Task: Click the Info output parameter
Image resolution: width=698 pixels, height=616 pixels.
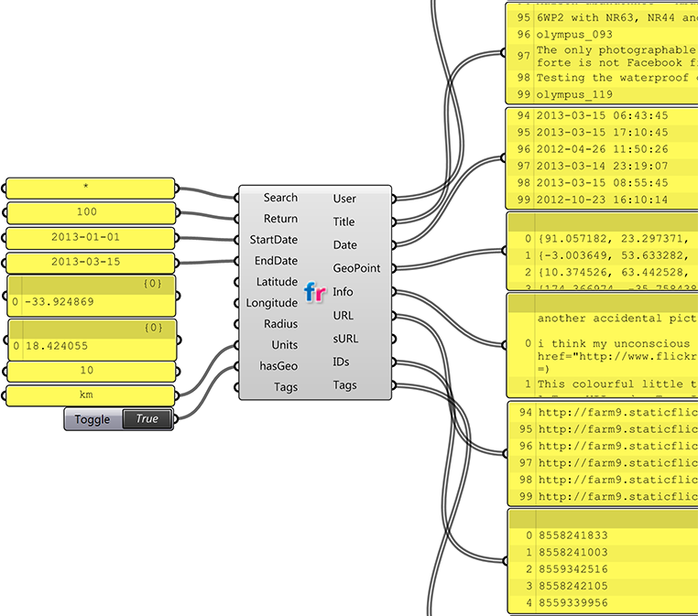Action: 343,292
